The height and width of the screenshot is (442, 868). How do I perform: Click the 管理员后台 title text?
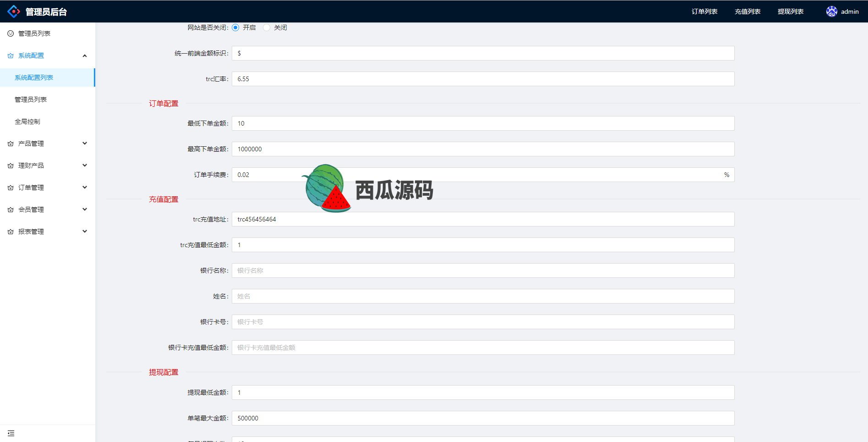tap(46, 12)
